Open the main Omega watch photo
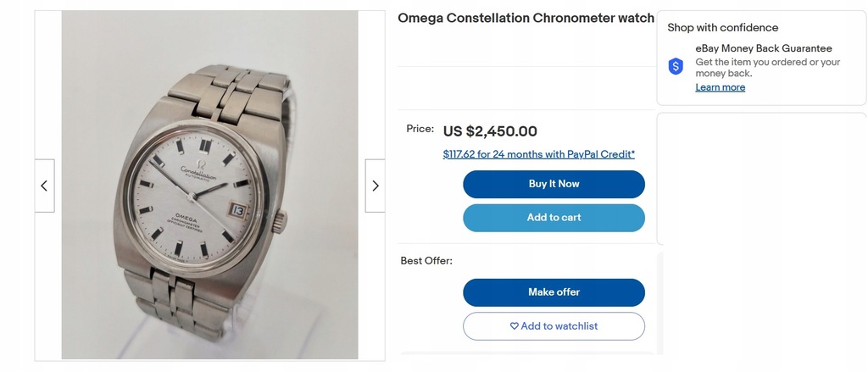The width and height of the screenshot is (868, 372). click(210, 185)
